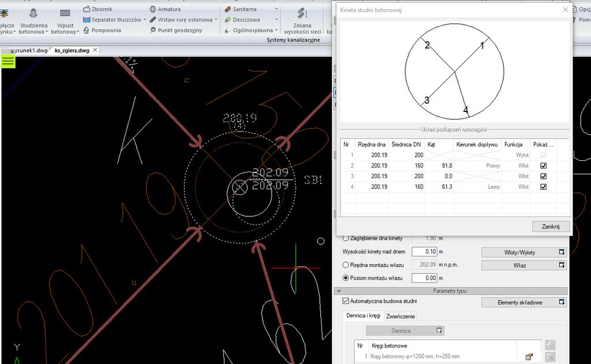Viewport: 591px width, 364px height.
Task: Open the dropdown arrow next to Separator tłuszczów
Action: click(x=145, y=20)
